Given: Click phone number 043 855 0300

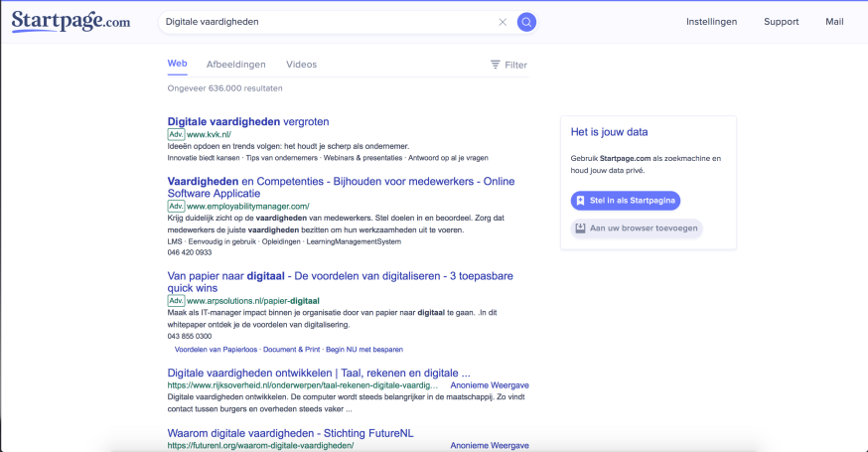Looking at the screenshot, I should tap(190, 336).
